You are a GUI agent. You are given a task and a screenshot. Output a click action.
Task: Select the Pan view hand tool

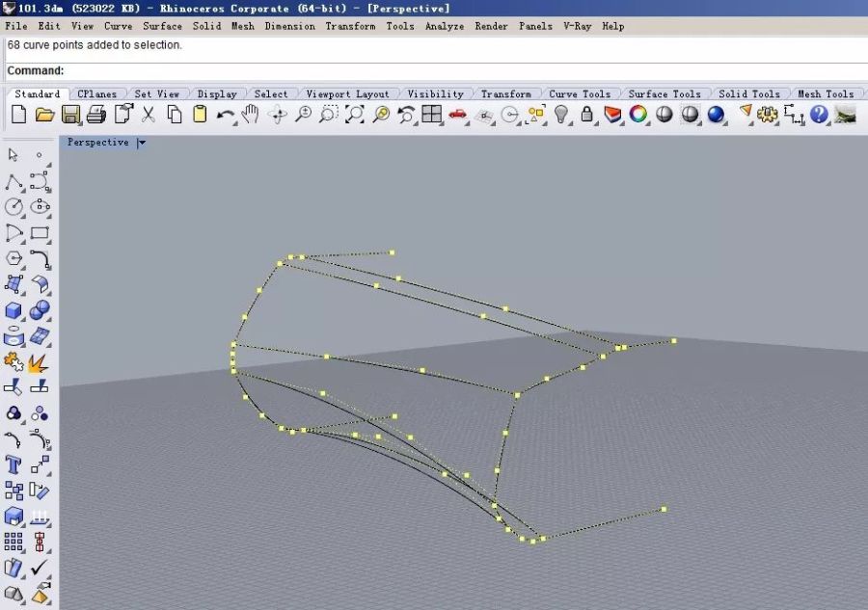point(251,115)
